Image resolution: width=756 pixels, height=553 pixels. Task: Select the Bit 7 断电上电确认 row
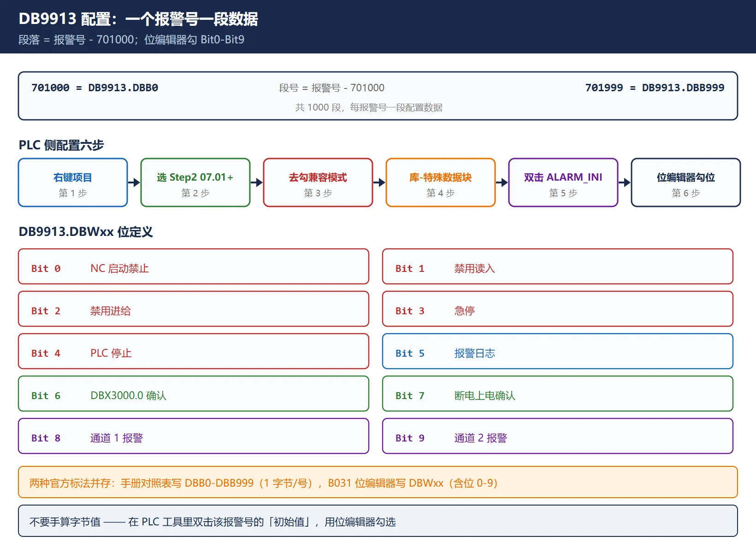(558, 394)
